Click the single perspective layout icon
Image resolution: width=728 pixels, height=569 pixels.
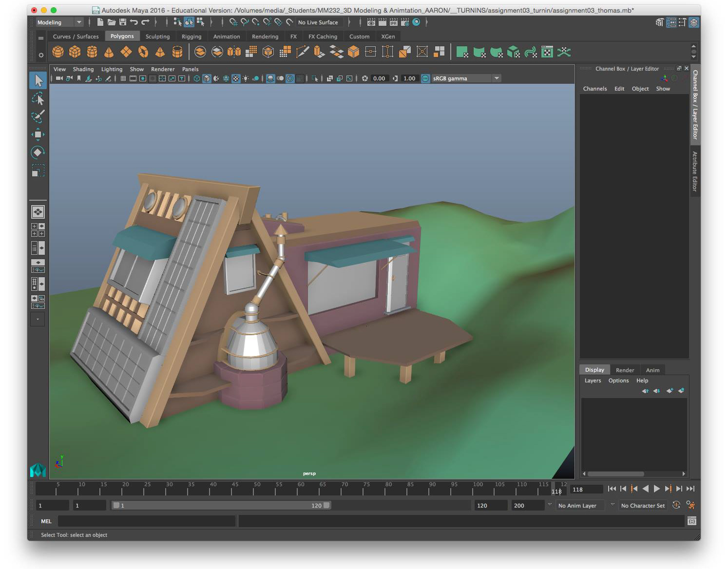[38, 212]
